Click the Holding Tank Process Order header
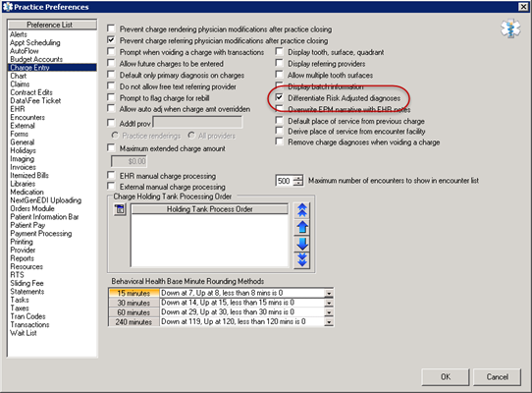Viewport: 532px width, 393px height. [209, 209]
